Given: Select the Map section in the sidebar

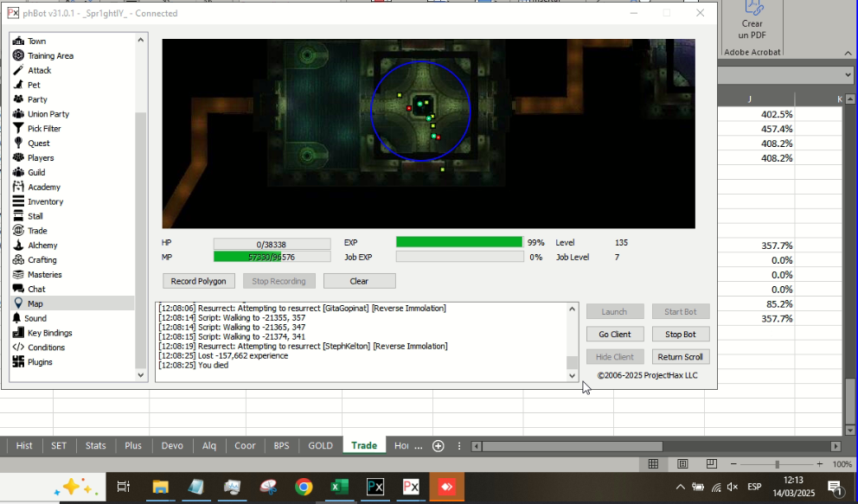Looking at the screenshot, I should (35, 303).
